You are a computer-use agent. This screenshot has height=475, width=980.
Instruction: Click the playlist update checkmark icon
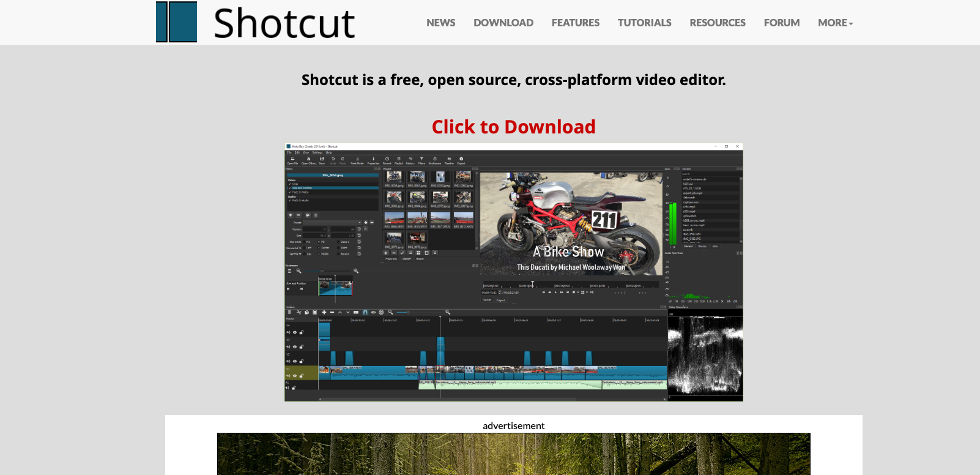(x=402, y=253)
